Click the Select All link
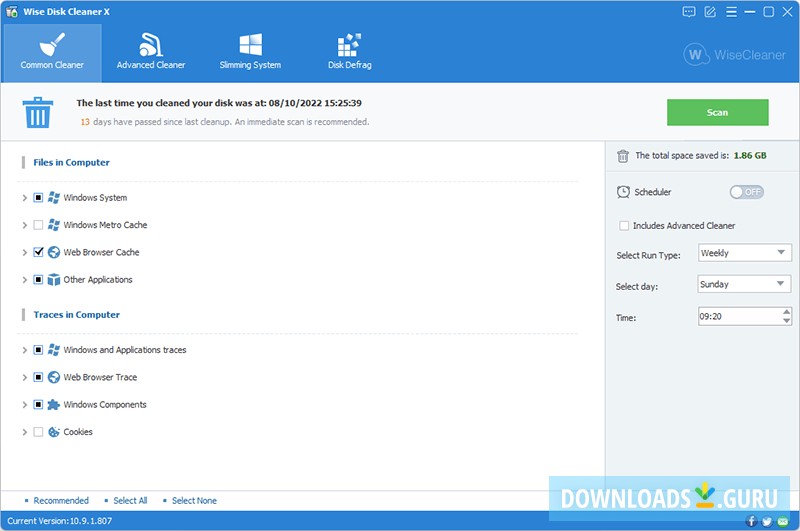 click(x=130, y=500)
